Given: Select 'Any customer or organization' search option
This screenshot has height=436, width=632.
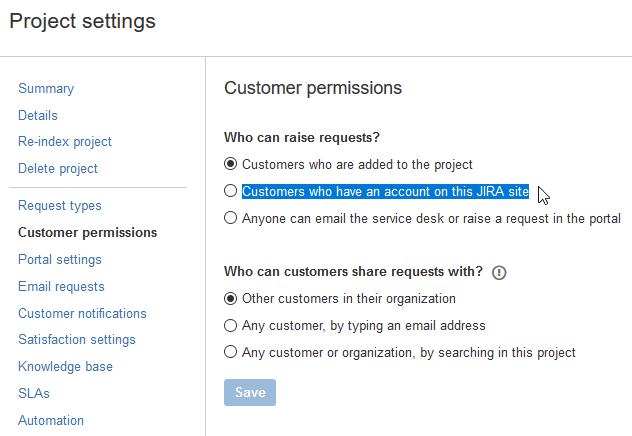Looking at the screenshot, I should point(231,352).
